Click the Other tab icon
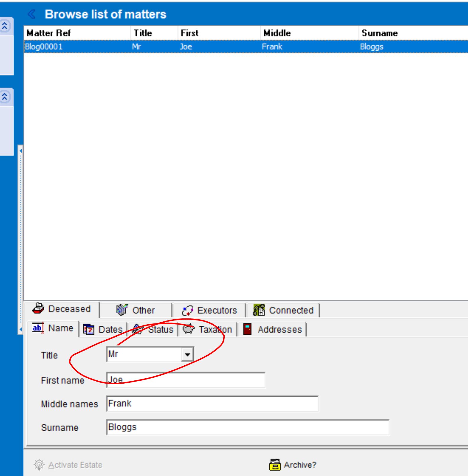Viewport: 468px width, 476px height. pos(122,310)
